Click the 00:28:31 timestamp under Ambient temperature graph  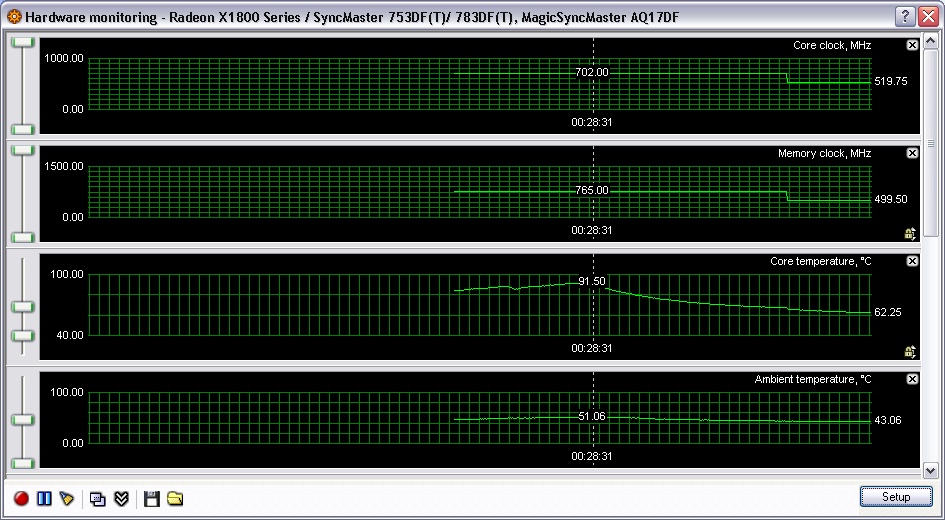point(592,456)
